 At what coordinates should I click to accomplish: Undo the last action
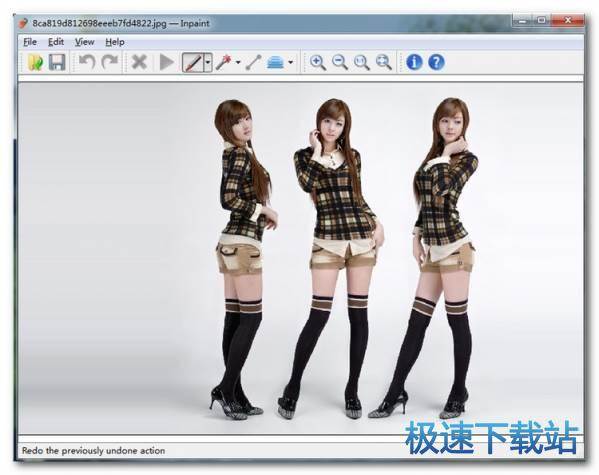(87, 62)
